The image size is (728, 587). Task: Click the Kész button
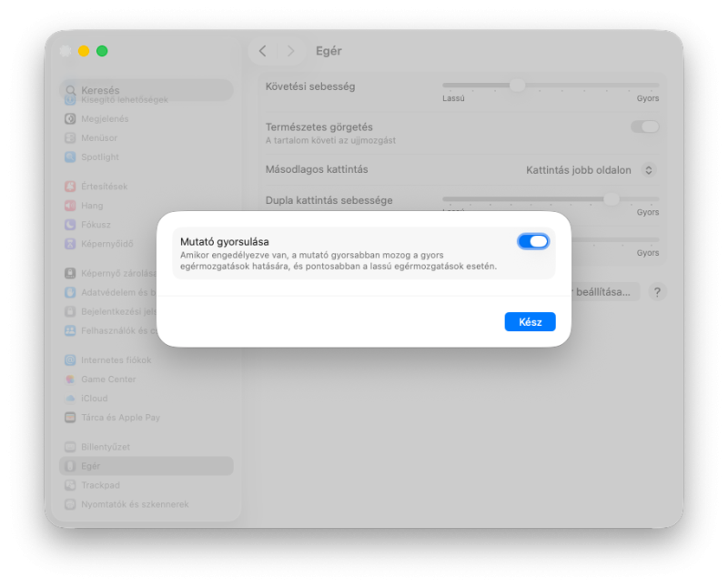(530, 322)
